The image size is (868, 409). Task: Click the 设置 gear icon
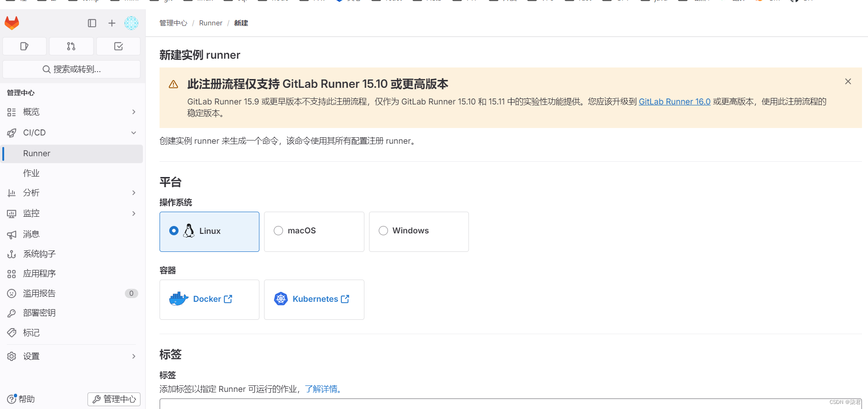(12, 356)
